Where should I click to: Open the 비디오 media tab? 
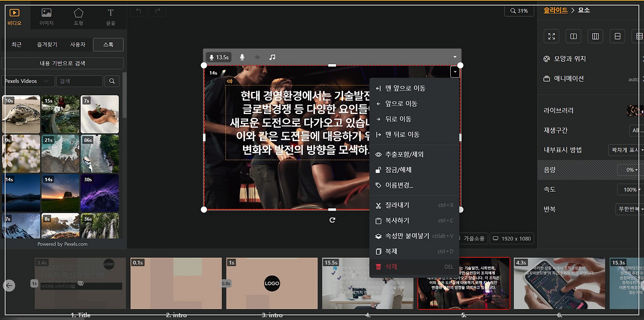15,17
